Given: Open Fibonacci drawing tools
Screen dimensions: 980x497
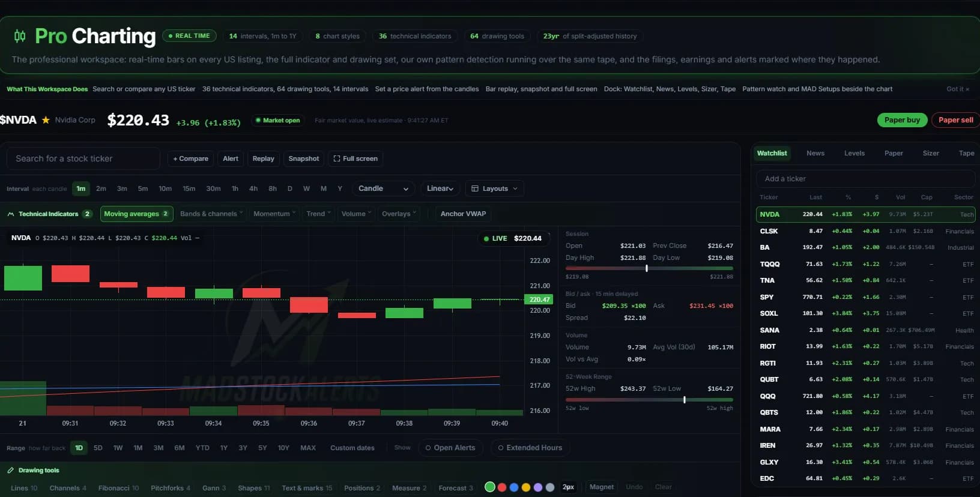Looking at the screenshot, I should click(x=118, y=488).
